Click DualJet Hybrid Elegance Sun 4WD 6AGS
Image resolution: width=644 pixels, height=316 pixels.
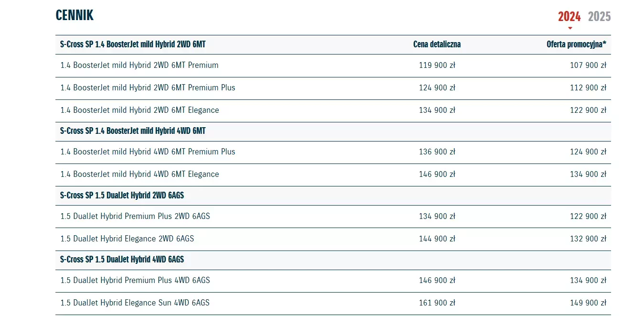[135, 303]
